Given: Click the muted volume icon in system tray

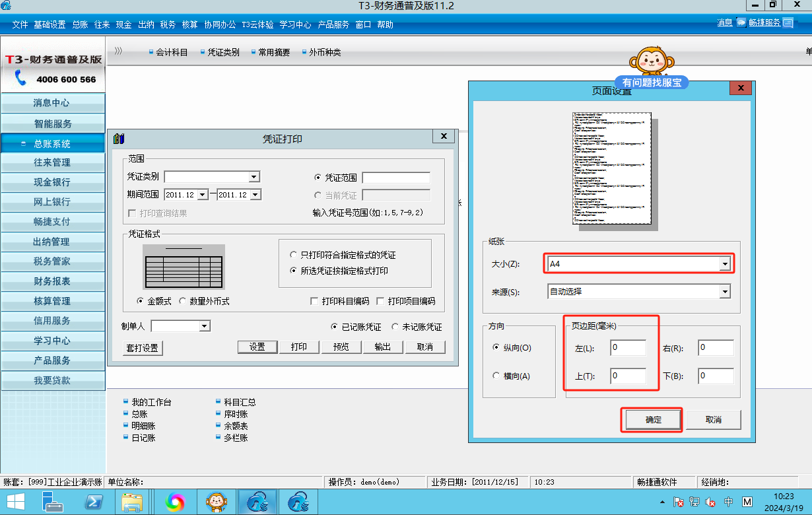Looking at the screenshot, I should coord(711,502).
